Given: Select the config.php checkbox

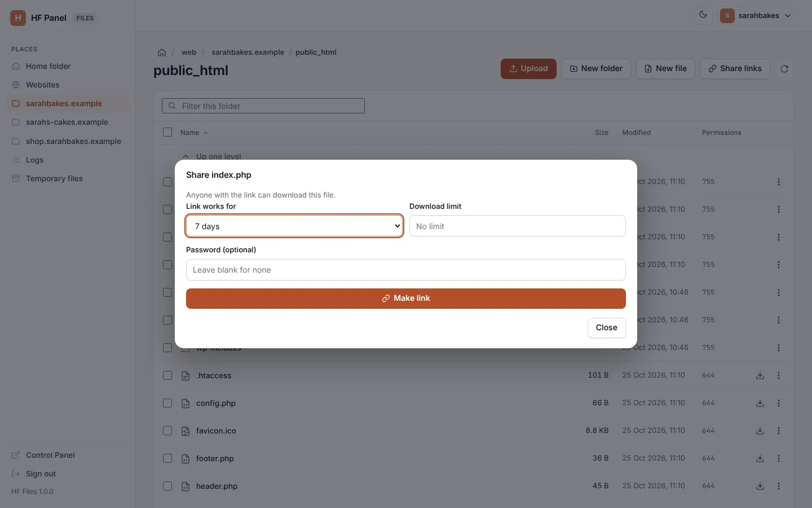Looking at the screenshot, I should pyautogui.click(x=167, y=403).
